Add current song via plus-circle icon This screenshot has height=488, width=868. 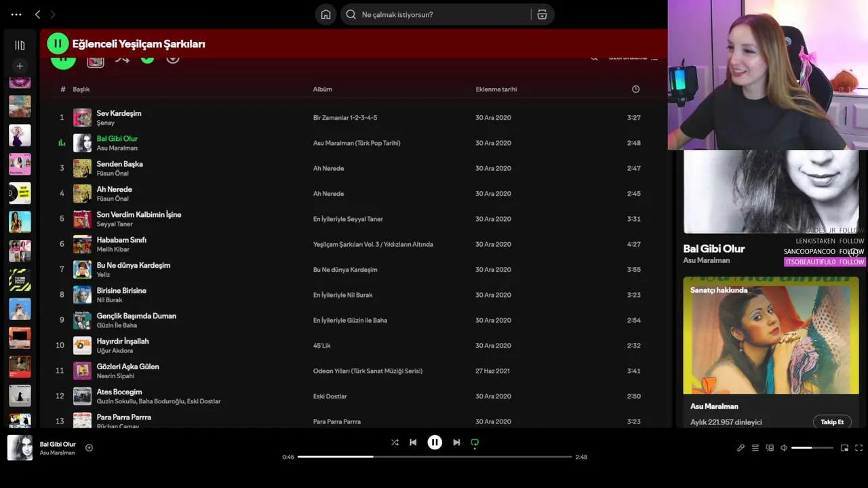click(89, 447)
